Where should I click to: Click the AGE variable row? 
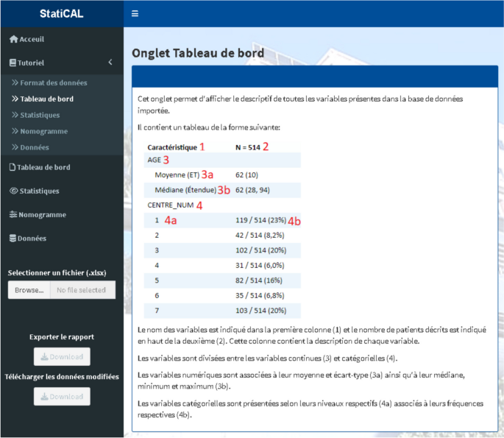click(x=222, y=160)
